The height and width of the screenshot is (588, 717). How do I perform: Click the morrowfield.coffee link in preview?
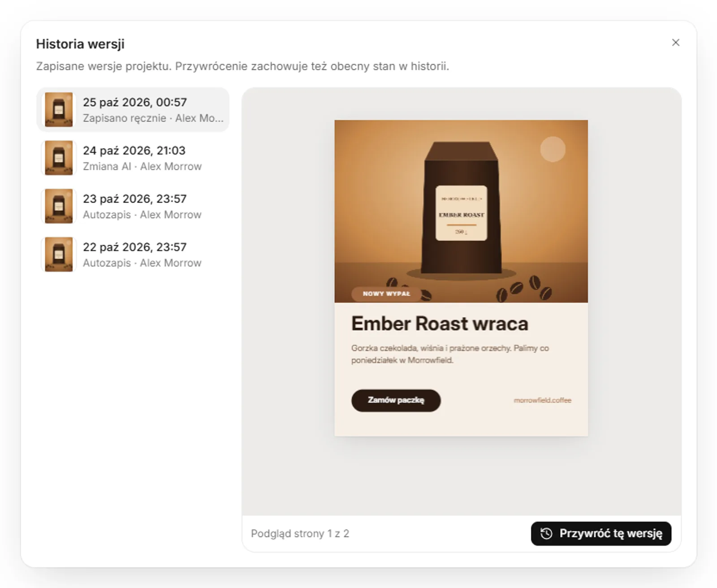click(x=542, y=400)
